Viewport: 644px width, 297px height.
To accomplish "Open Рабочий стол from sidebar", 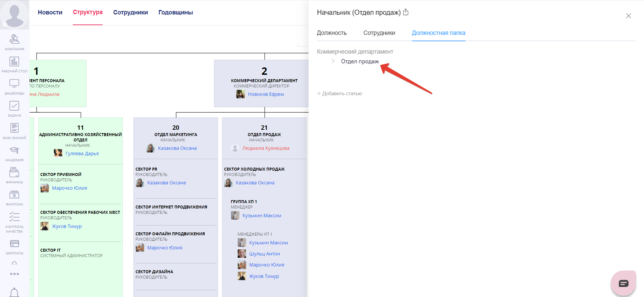I will (14, 64).
